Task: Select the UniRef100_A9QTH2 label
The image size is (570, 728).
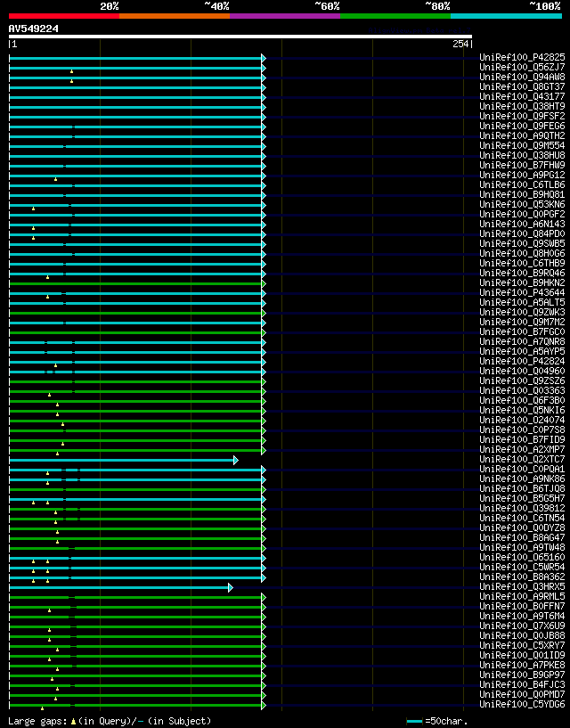Action: click(x=522, y=135)
